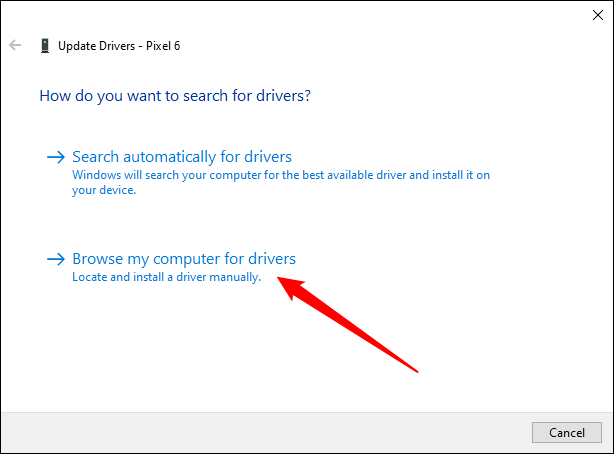
Task: Click 'How do you want to search' heading
Action: click(x=175, y=96)
